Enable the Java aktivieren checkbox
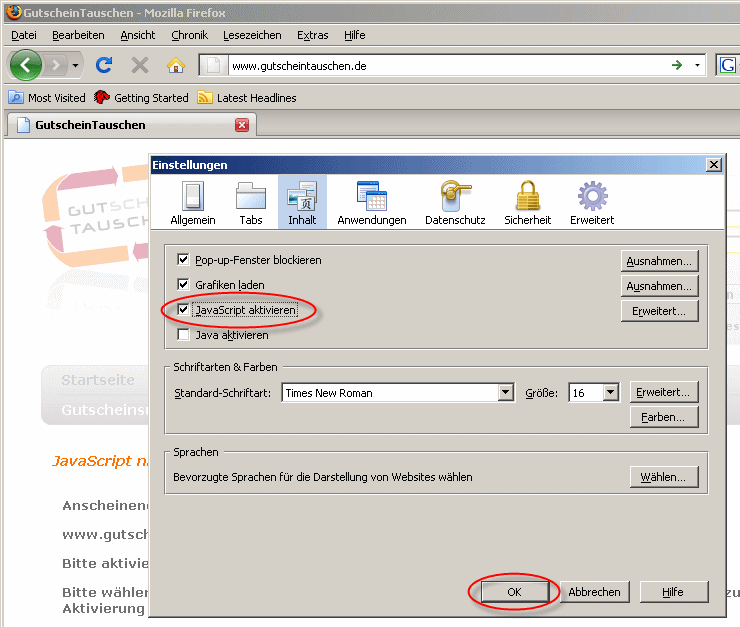The image size is (740, 627). pos(183,336)
